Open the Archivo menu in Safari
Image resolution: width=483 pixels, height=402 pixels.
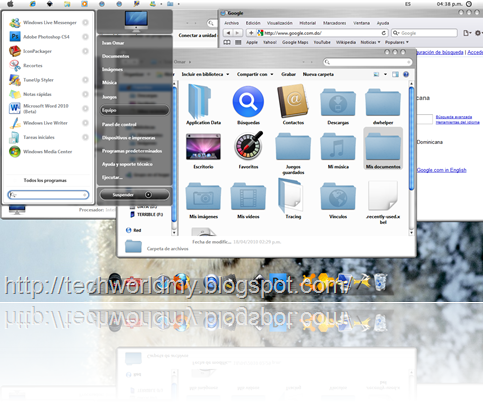pos(231,23)
